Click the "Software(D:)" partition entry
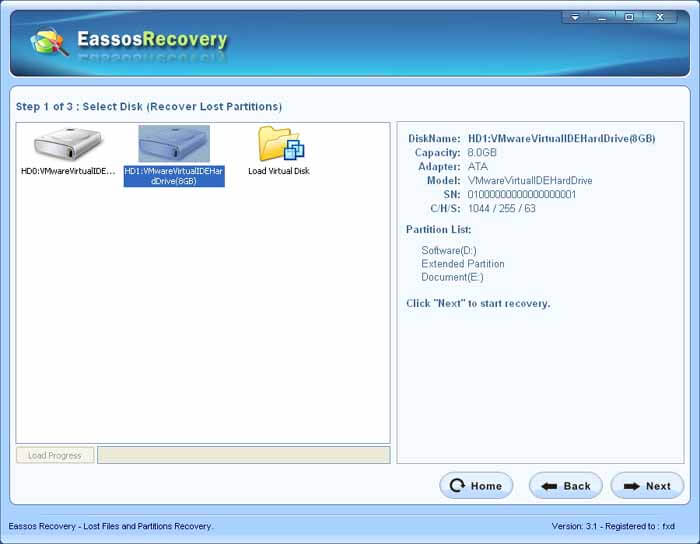 (449, 250)
